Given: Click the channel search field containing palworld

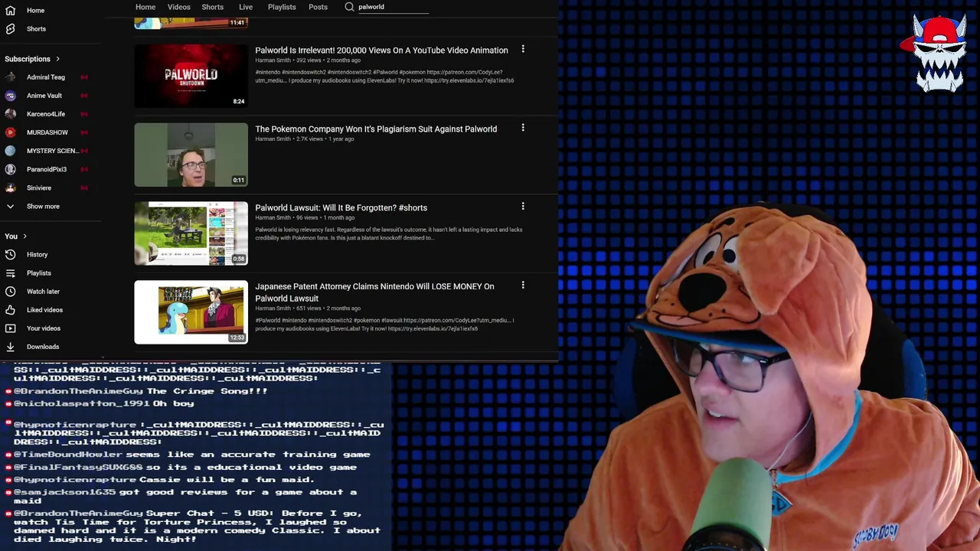Looking at the screenshot, I should pos(394,7).
